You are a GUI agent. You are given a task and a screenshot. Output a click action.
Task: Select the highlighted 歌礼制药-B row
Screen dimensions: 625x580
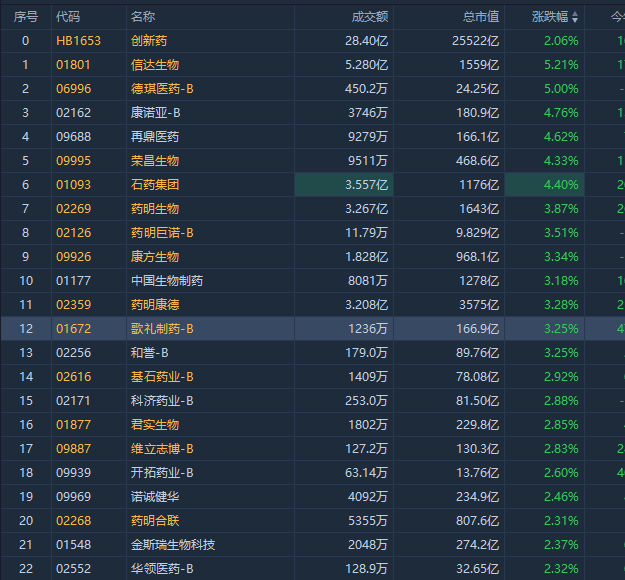pos(162,329)
